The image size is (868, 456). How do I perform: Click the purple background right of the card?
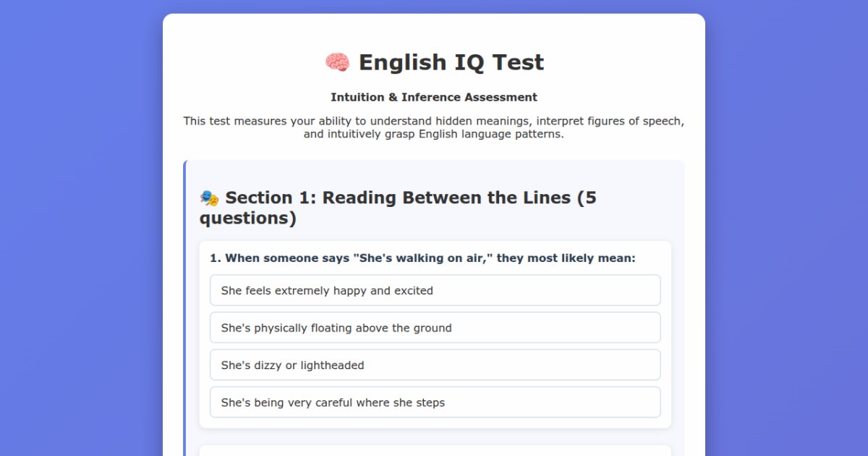[x=786, y=228]
